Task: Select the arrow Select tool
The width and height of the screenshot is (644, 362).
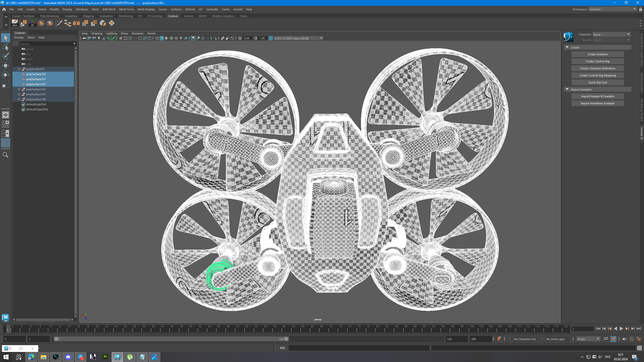Action: 6,38
